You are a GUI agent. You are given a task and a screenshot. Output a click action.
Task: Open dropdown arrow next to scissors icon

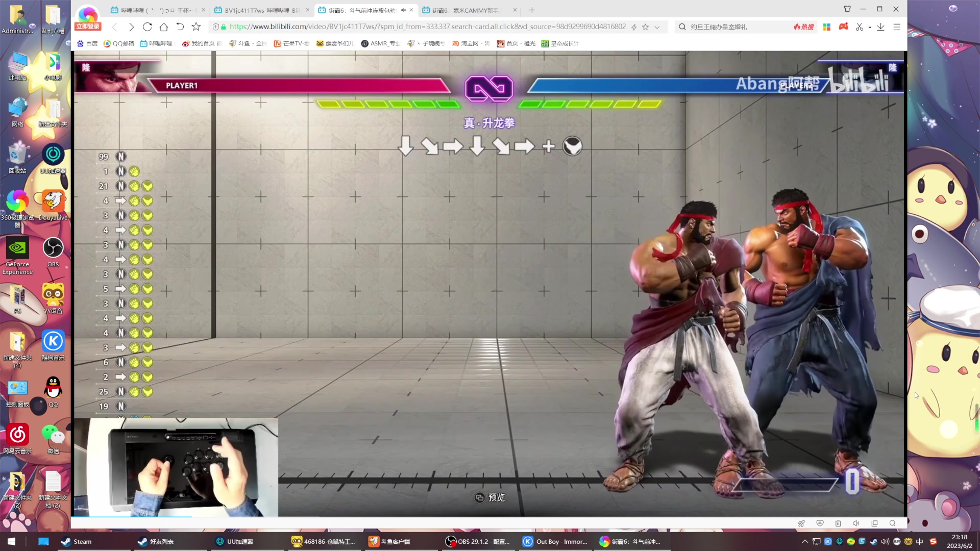[x=870, y=28]
